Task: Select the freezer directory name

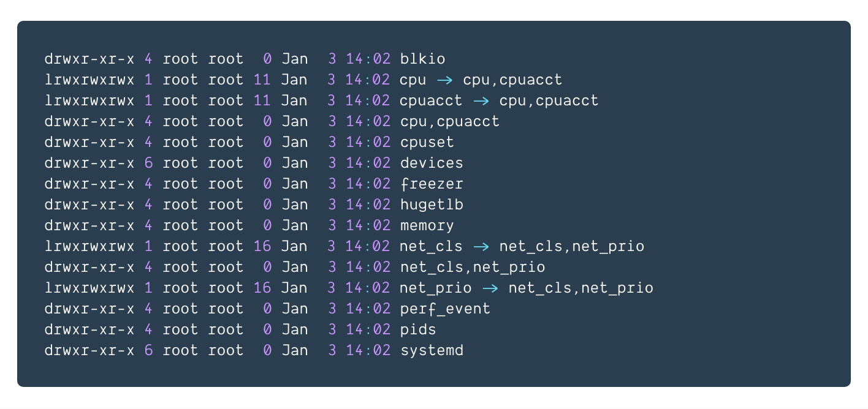Action: pos(432,184)
